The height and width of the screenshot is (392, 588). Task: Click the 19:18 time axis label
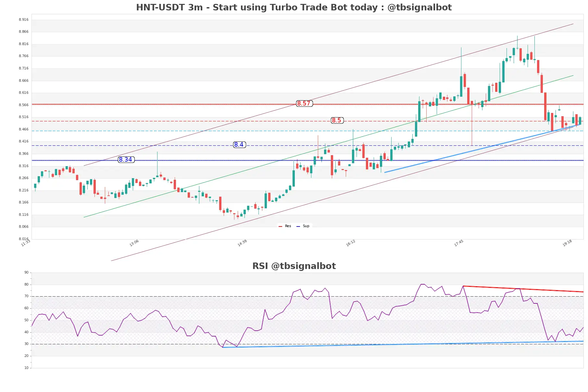coord(567,243)
